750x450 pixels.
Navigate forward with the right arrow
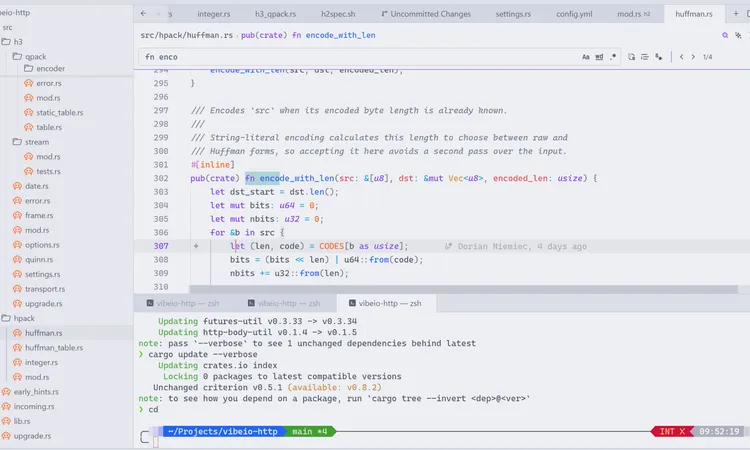[x=157, y=14]
